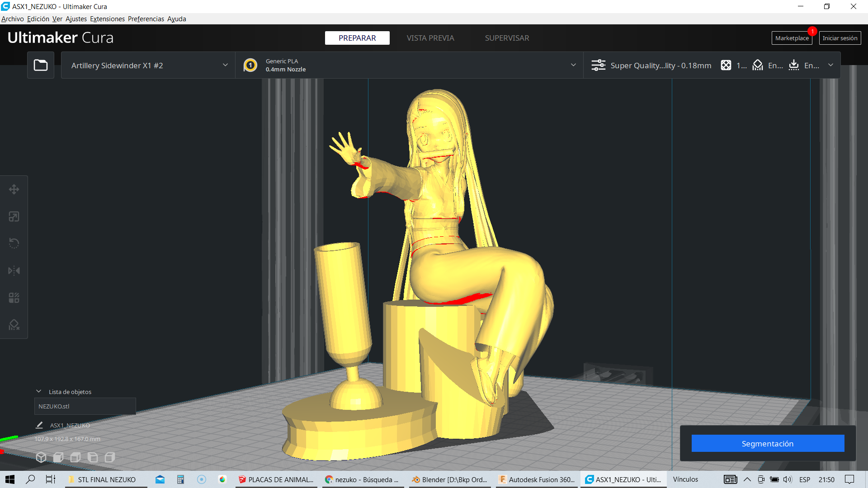Screen dimensions: 868x488
Task: Select the Move tool in left toolbar
Action: tap(14, 189)
